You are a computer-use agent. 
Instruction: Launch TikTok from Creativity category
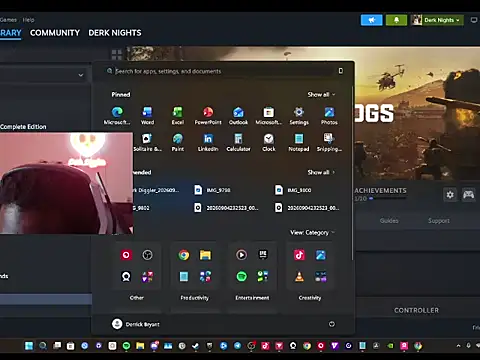(x=299, y=255)
